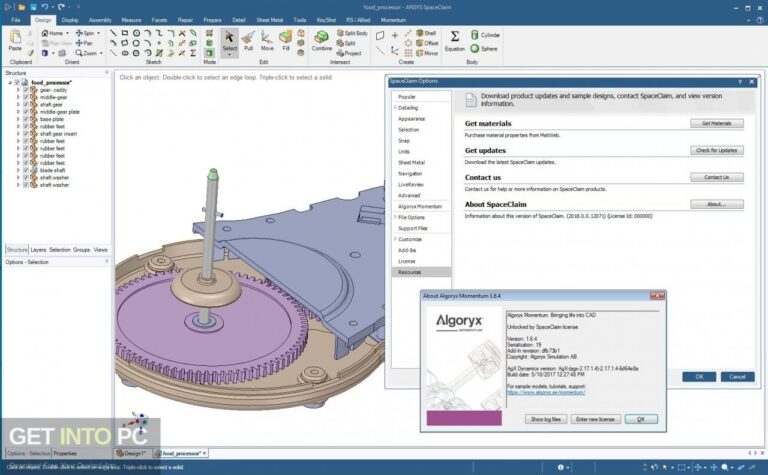
Task: Toggle the food_processor root checkbox
Action: [x=17, y=82]
